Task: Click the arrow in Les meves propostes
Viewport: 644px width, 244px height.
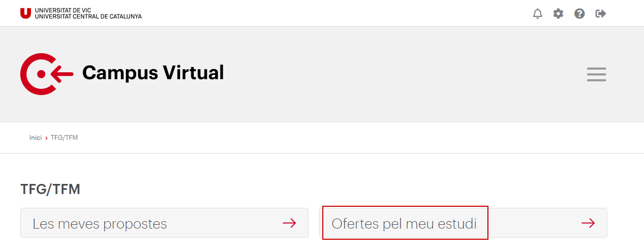Action: pos(289,223)
